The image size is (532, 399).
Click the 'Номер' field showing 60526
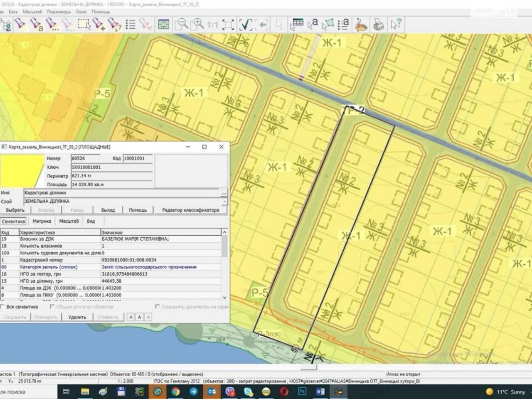point(85,158)
